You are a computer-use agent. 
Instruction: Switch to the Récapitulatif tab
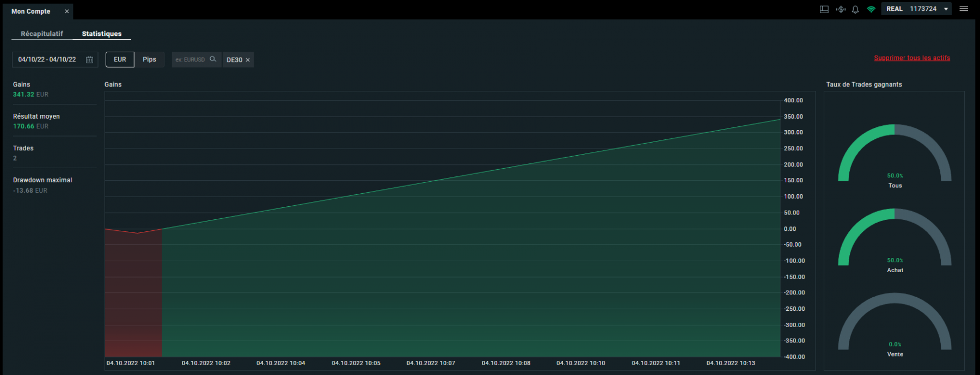[42, 34]
